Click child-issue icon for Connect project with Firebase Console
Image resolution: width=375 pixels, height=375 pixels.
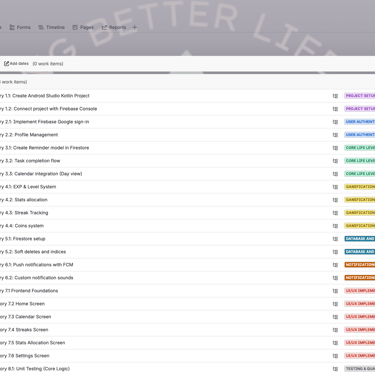click(335, 109)
